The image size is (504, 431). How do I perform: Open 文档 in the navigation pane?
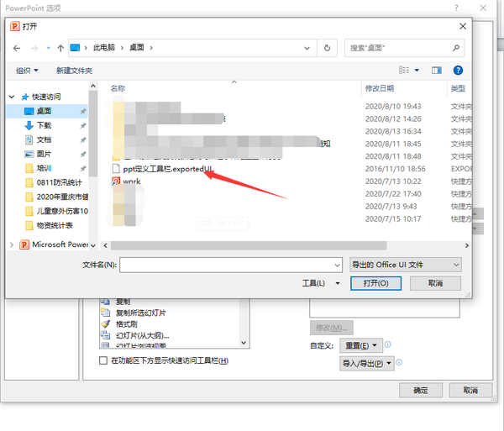coord(44,139)
